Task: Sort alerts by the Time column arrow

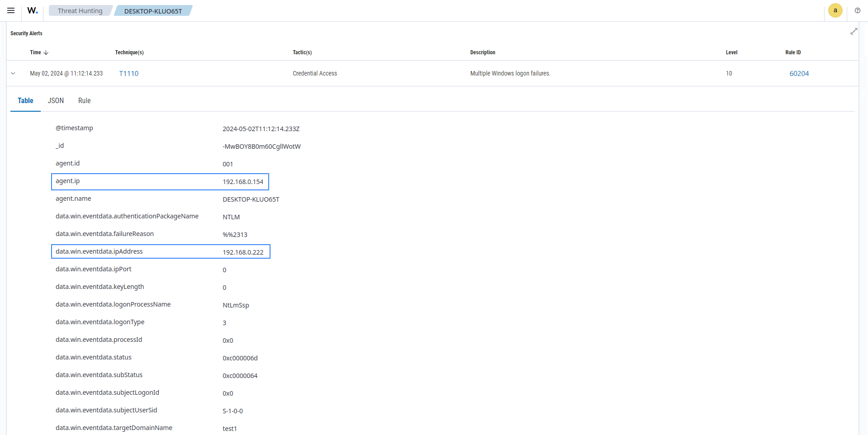Action: (47, 52)
